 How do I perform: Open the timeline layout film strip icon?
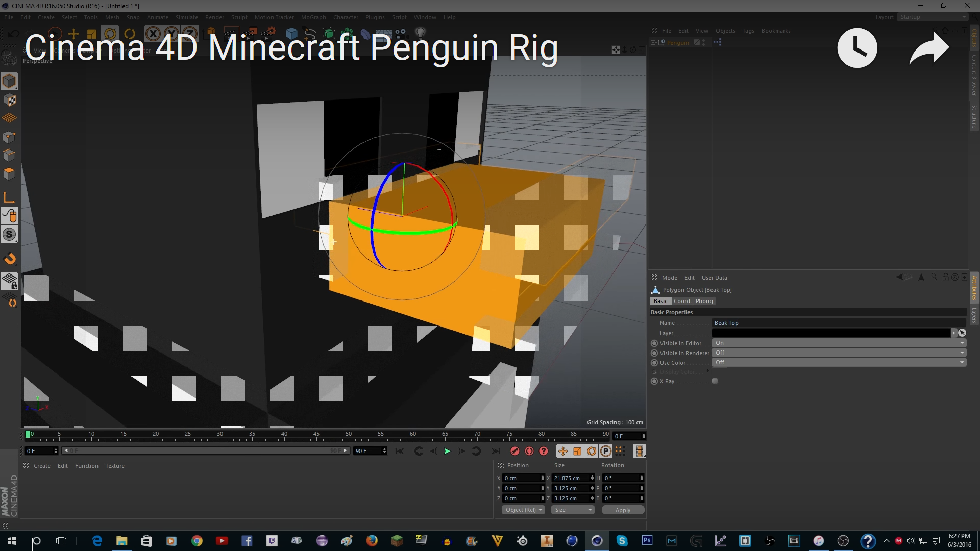(x=639, y=451)
